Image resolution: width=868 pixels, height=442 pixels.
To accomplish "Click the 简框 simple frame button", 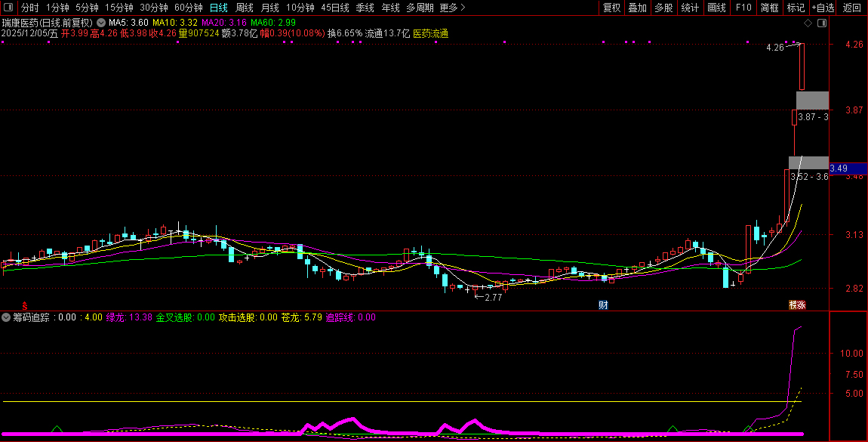I will pyautogui.click(x=769, y=8).
